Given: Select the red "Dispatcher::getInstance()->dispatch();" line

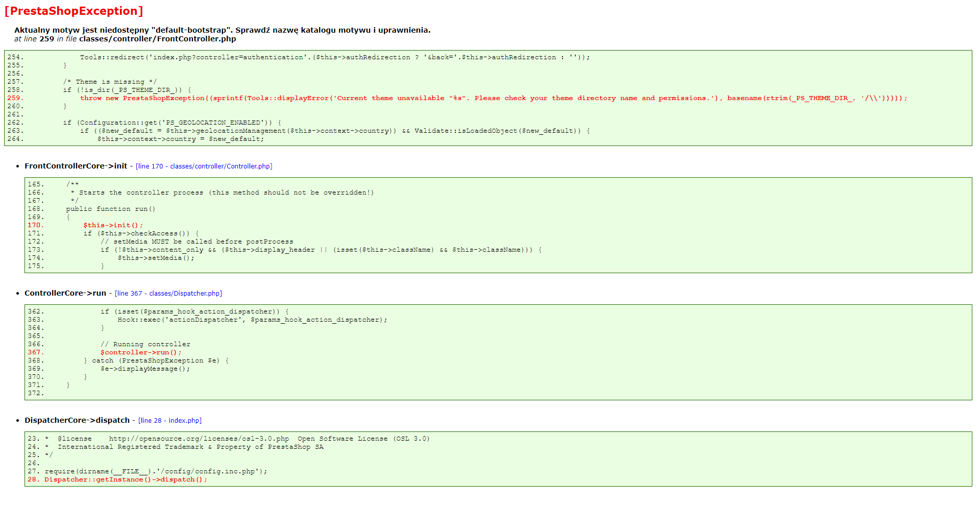Looking at the screenshot, I should tap(126, 479).
